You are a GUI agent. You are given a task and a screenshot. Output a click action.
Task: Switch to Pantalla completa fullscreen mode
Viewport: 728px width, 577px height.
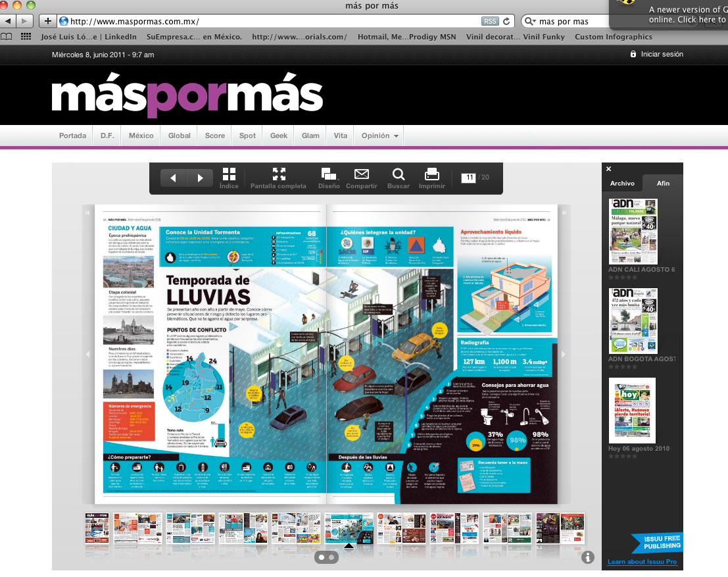tap(279, 178)
